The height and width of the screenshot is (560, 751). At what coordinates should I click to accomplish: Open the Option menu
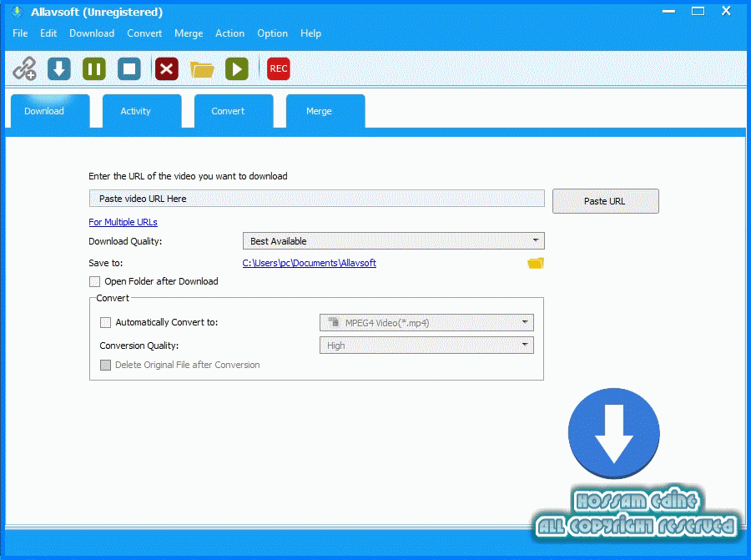pyautogui.click(x=273, y=33)
